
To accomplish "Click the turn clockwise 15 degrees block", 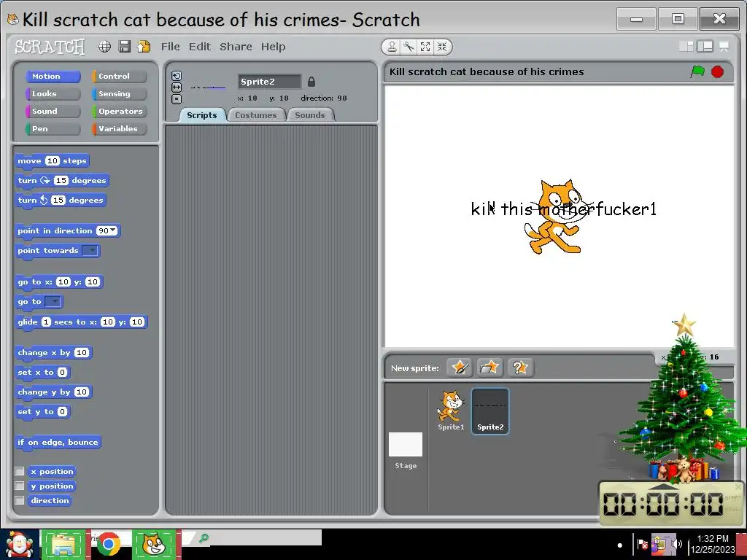I will 62,181.
